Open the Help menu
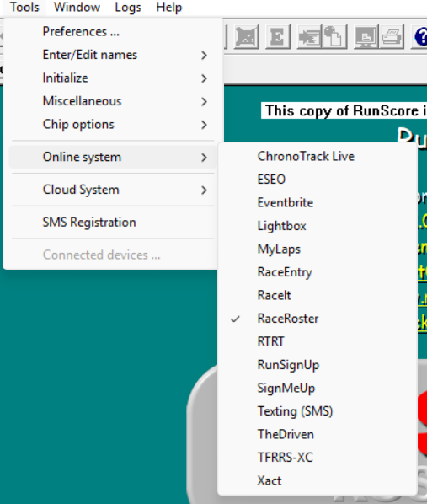This screenshot has height=504, width=427. (168, 7)
